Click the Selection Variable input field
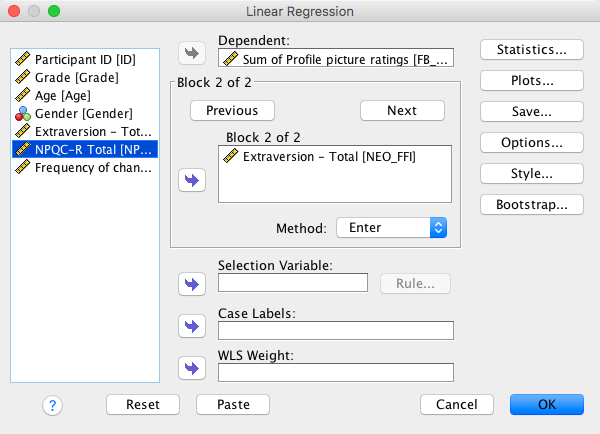600x434 pixels. tap(293, 284)
